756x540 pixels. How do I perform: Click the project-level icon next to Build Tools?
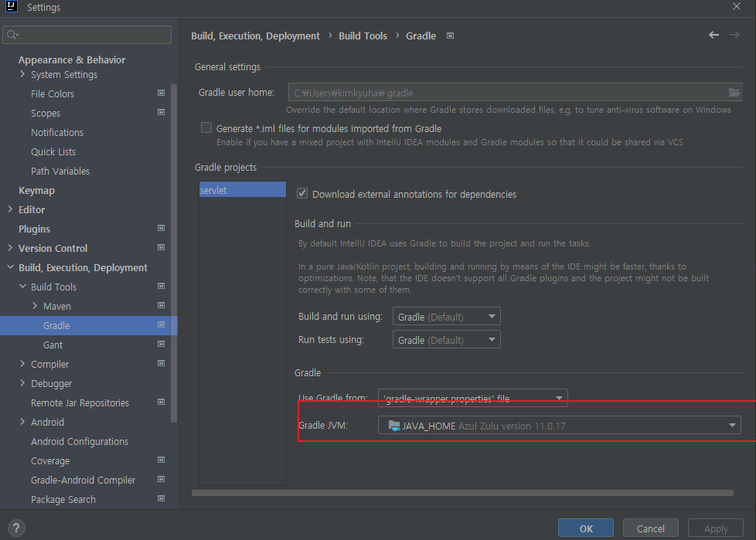point(161,286)
